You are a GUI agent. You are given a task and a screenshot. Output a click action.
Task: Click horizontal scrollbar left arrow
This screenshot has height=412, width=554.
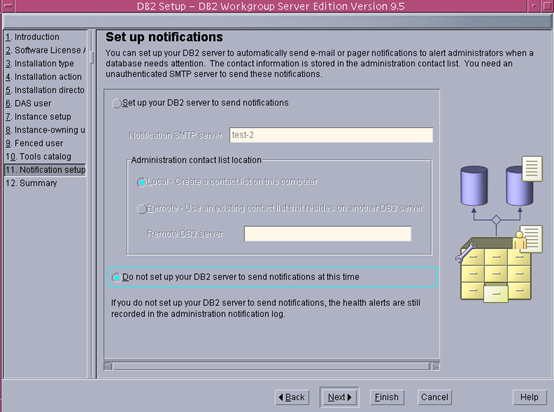108,366
